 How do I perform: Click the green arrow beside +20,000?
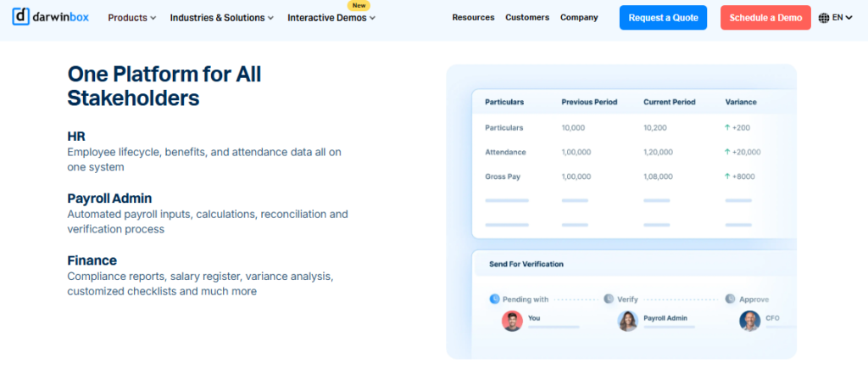pos(727,152)
